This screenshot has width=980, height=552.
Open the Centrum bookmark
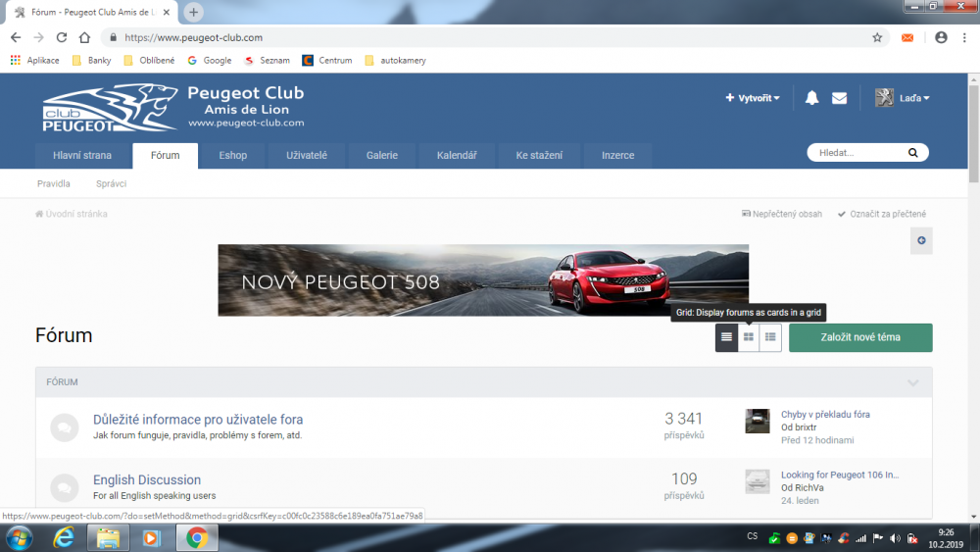click(327, 60)
